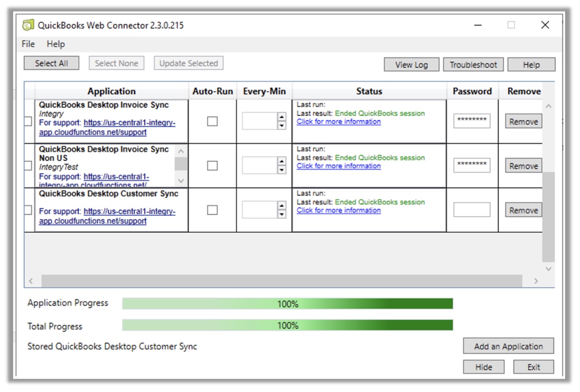Enable Auto-Run for Invoice Sync Non US
580x392 pixels.
pos(212,166)
